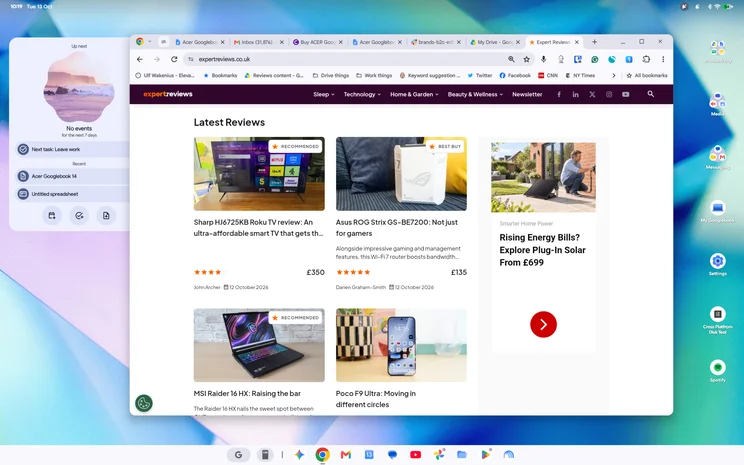Launch Spotify from the desktop

(x=717, y=371)
